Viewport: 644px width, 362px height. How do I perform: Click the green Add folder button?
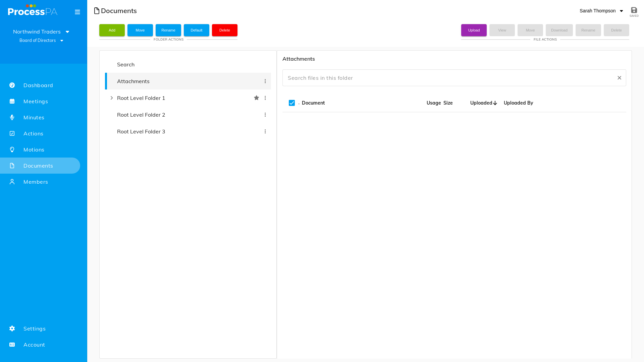point(112,30)
